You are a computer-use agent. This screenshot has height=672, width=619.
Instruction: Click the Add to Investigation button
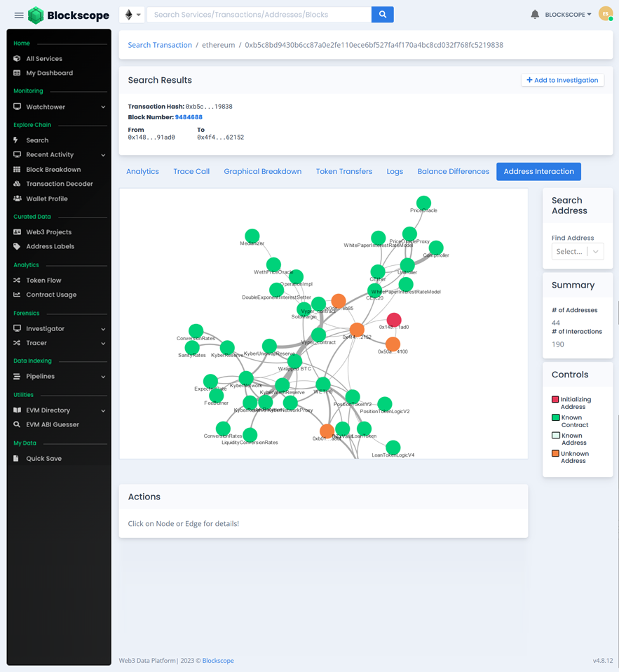(x=562, y=80)
